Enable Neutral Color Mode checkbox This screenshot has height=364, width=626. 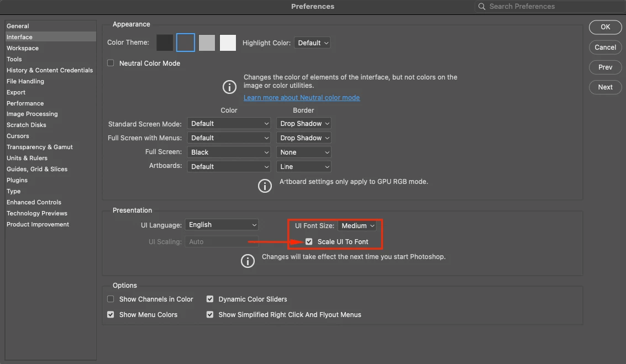point(111,63)
